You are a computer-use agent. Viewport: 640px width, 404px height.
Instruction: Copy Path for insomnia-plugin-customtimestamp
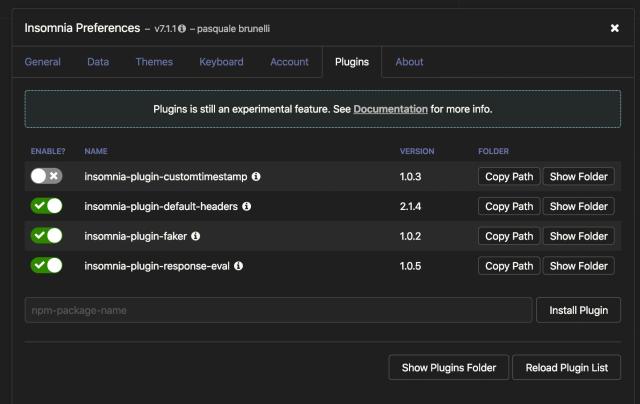[509, 177]
